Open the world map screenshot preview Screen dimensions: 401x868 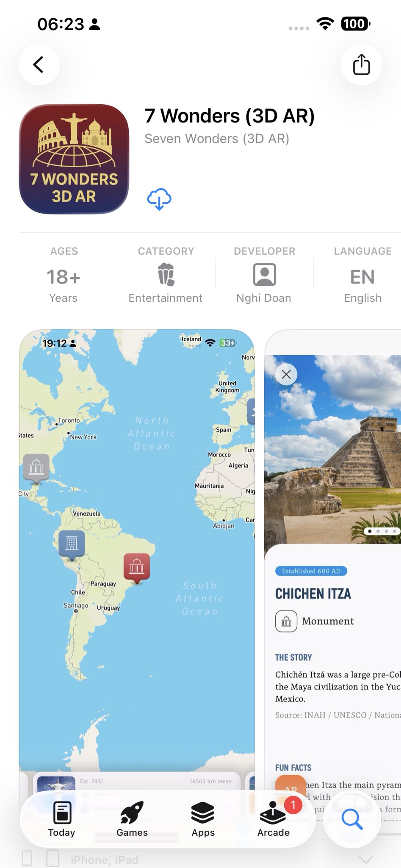coord(137,551)
